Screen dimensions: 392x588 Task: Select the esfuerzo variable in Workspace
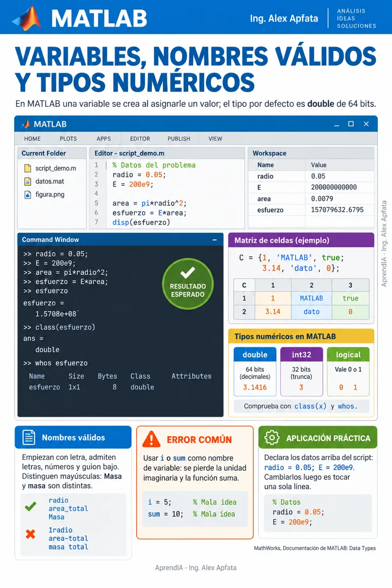point(311,210)
